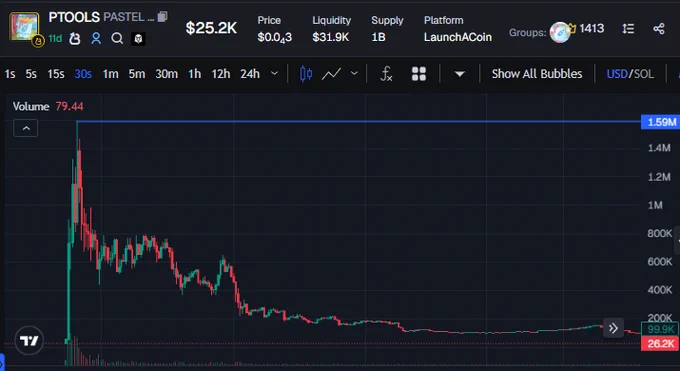Select the 1h timeframe
Image resolution: width=680 pixels, height=371 pixels.
click(x=195, y=74)
